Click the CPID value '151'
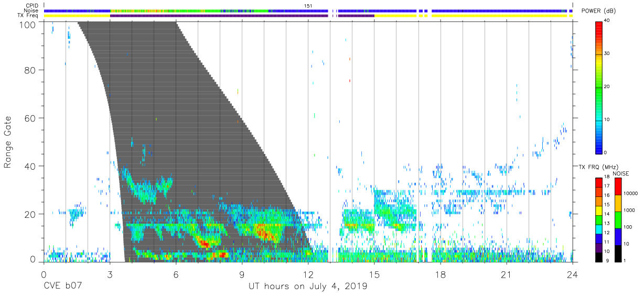The height and width of the screenshot is (297, 644). point(308,5)
